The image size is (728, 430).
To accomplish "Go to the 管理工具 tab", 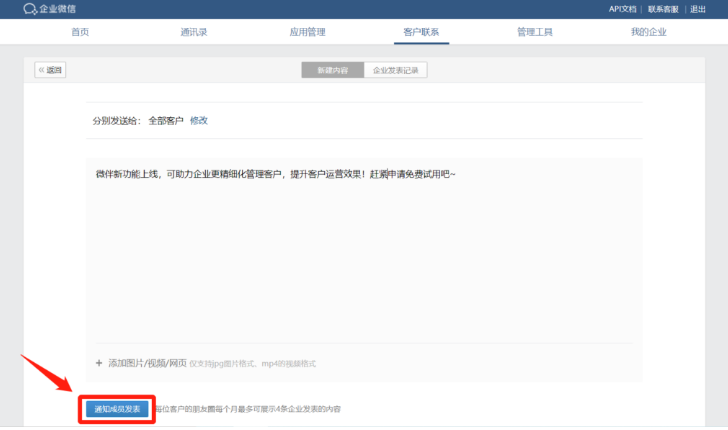I will [x=535, y=32].
